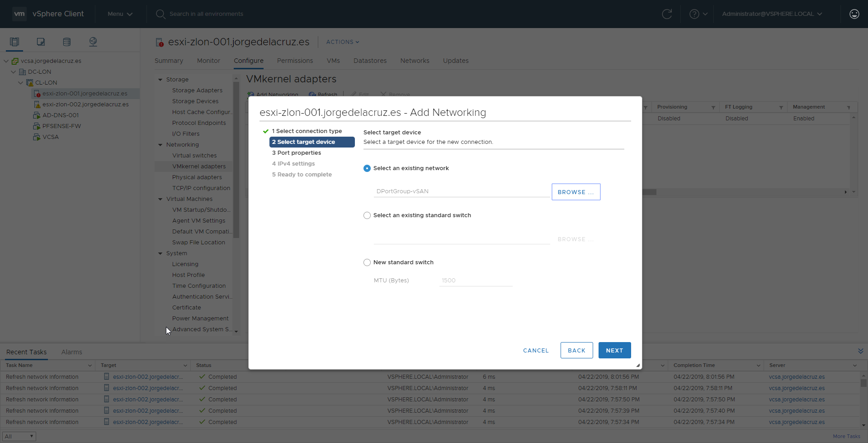Collapse the CL-LON cluster tree node

point(20,83)
